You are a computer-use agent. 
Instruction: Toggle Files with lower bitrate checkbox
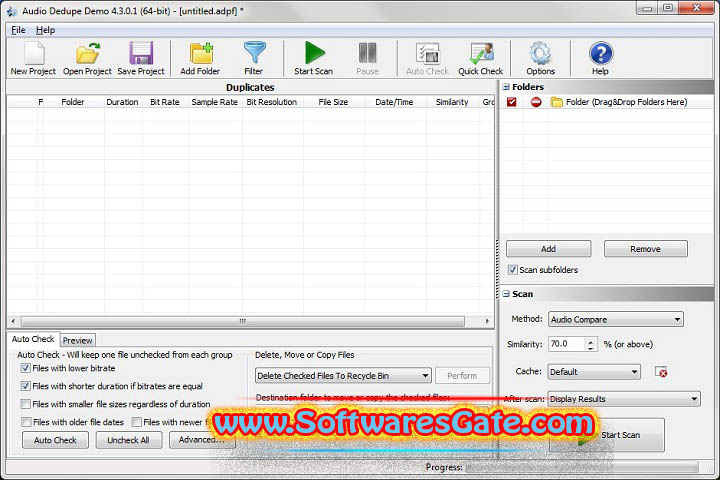(x=26, y=368)
